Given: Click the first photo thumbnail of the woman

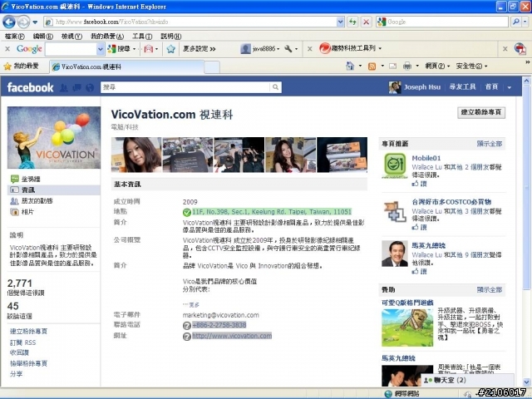Looking at the screenshot, I should point(136,155).
